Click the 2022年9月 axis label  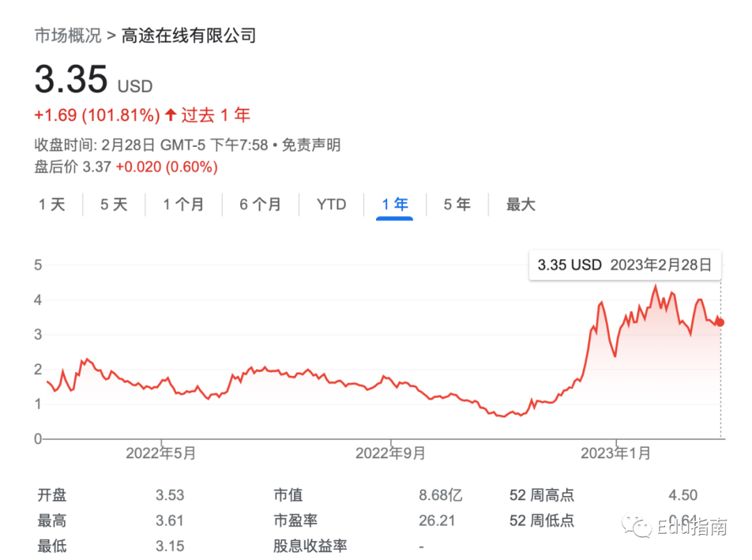tap(391, 453)
